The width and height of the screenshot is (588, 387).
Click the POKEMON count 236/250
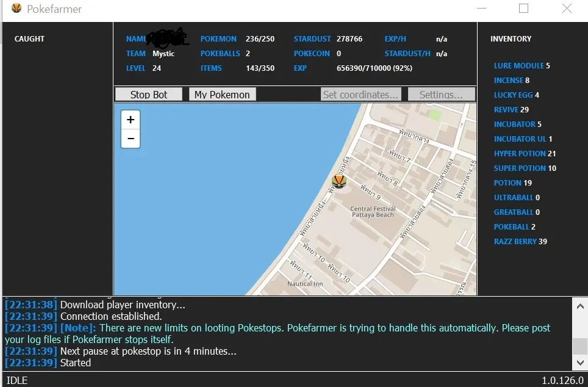(x=260, y=38)
